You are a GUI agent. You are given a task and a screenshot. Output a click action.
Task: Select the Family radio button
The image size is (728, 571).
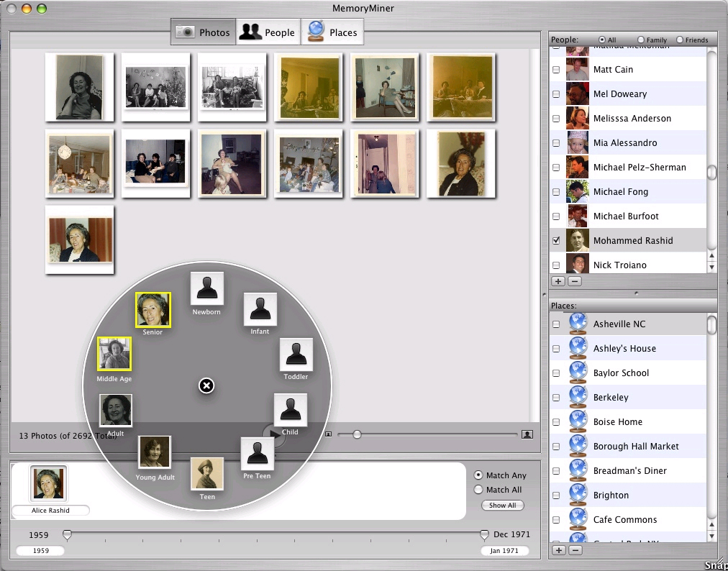[641, 40]
